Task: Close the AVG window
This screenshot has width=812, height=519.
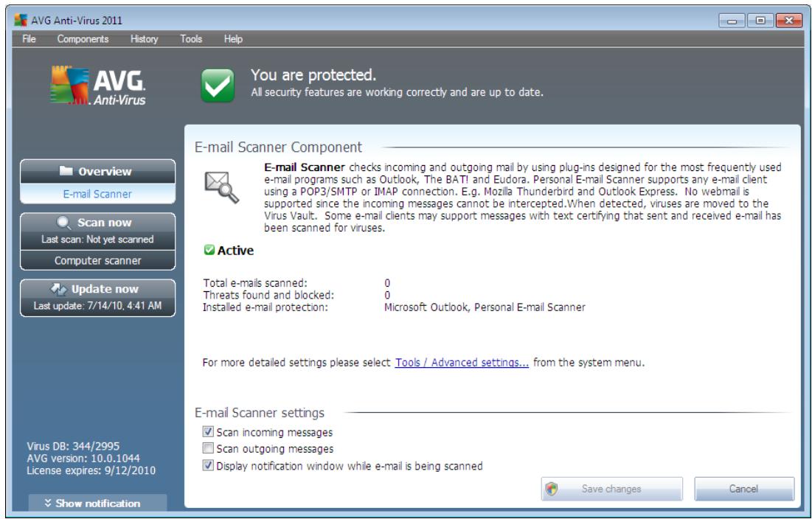Action: [788, 21]
